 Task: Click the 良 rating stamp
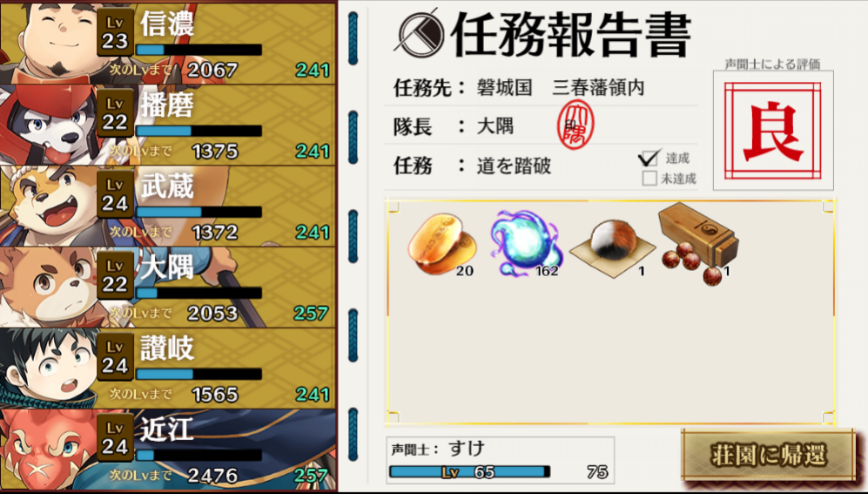point(773,131)
